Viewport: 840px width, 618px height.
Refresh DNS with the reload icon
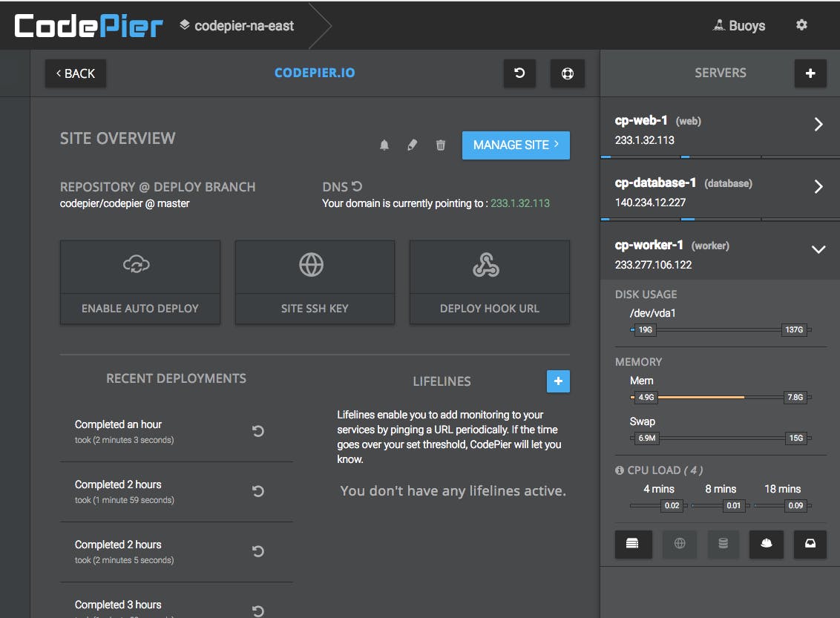[x=358, y=186]
